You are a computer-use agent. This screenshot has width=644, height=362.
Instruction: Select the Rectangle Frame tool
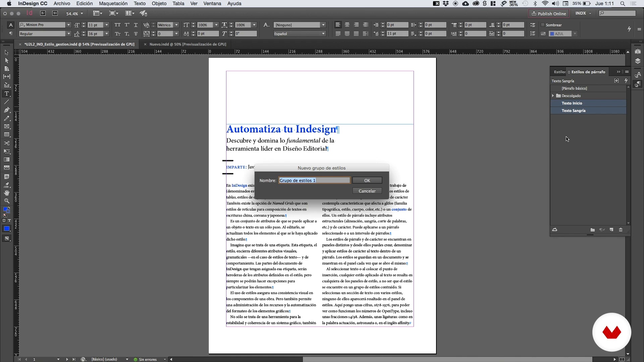point(6,126)
